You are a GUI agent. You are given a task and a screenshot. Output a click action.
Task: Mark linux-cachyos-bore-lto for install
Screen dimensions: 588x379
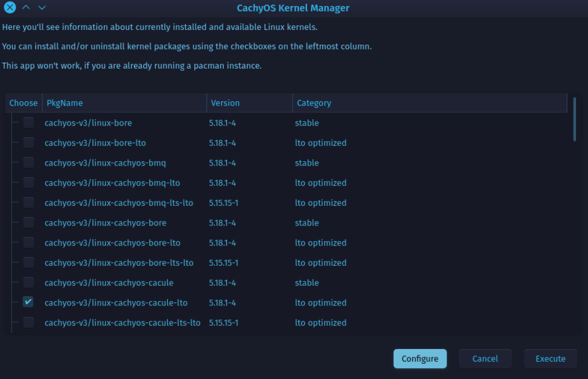[28, 242]
